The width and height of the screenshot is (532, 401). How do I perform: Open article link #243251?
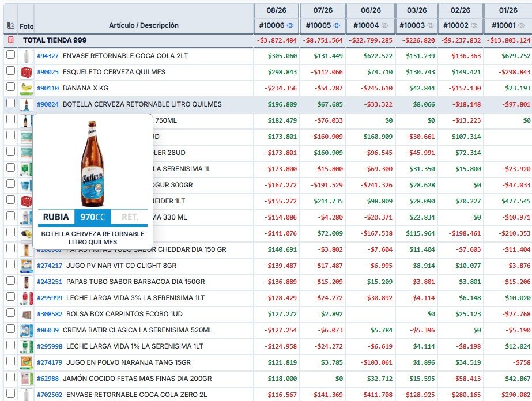(50, 282)
